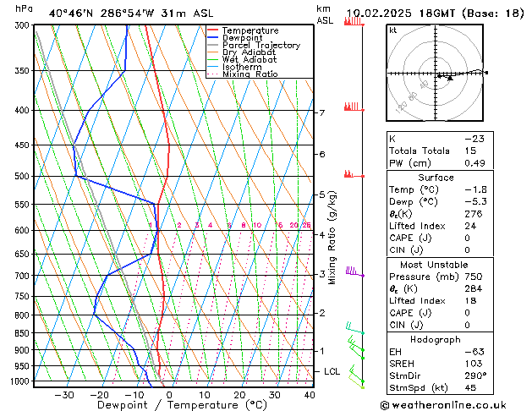Viewport: 532px width, 411px height.
Task: Click the "450" pressure level label
Action: (24, 145)
